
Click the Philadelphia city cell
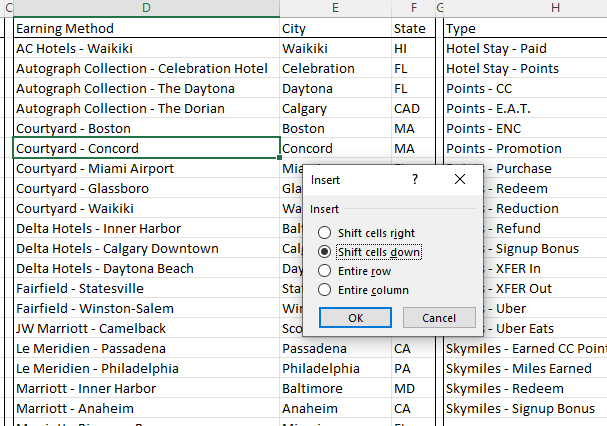click(x=335, y=369)
